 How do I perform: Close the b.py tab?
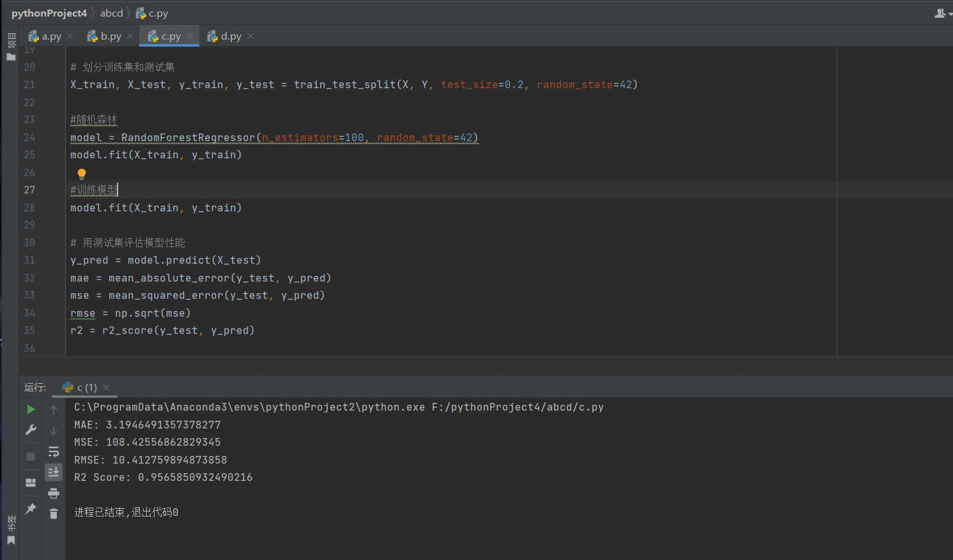coord(130,36)
